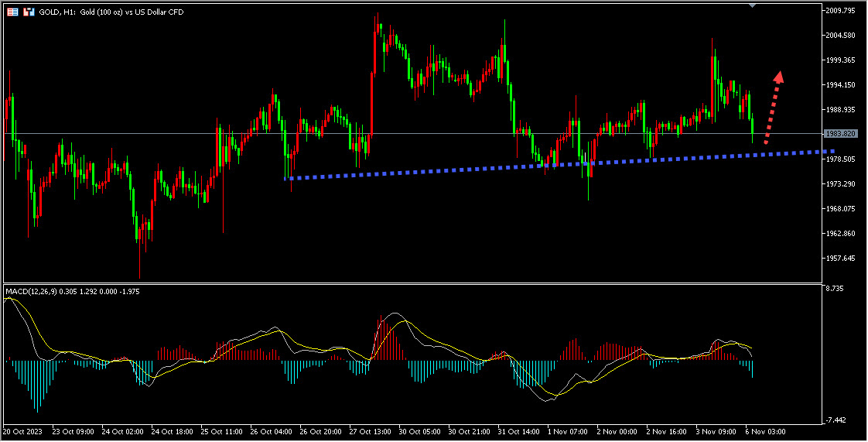
Task: Click the 30 Oct 21:00 time label
Action: tap(469, 431)
